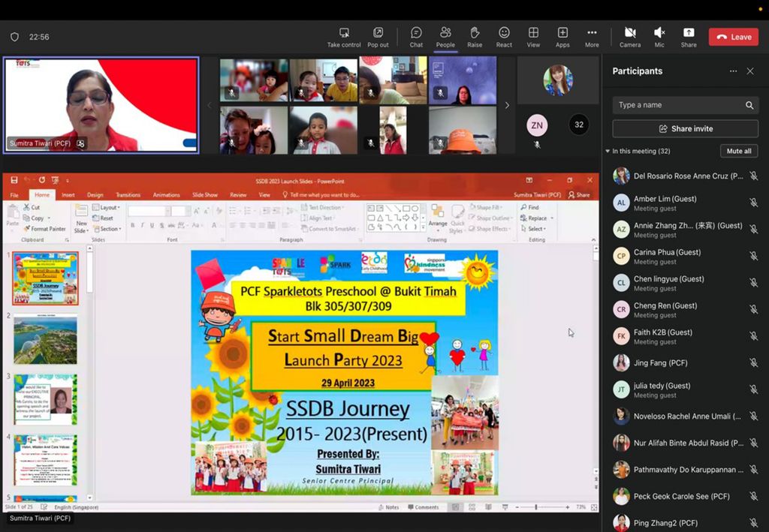The width and height of the screenshot is (769, 532).
Task: Switch to PowerPoint Transitions tab
Action: coord(128,195)
